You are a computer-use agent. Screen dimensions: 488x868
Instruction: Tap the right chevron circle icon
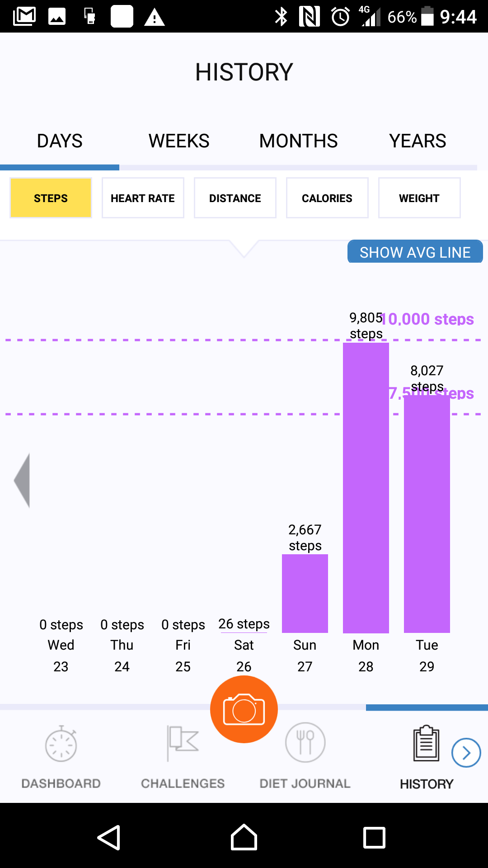(x=466, y=753)
